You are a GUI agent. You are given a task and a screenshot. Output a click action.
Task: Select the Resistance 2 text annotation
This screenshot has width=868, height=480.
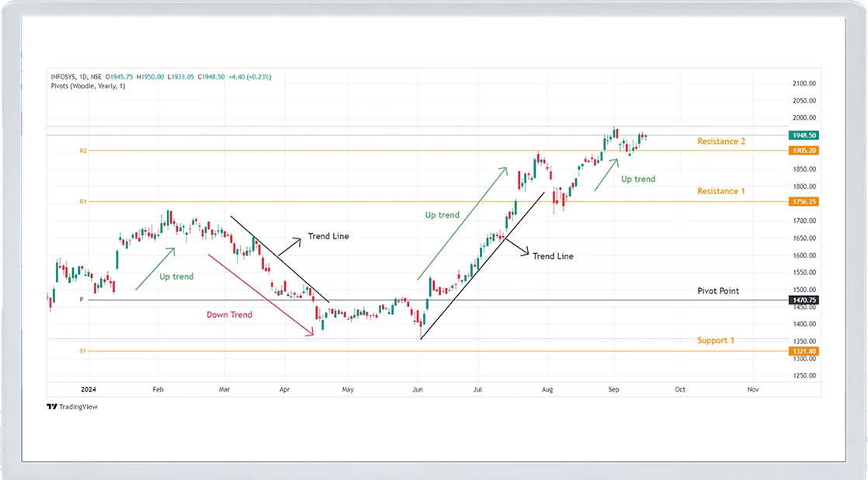(721, 141)
